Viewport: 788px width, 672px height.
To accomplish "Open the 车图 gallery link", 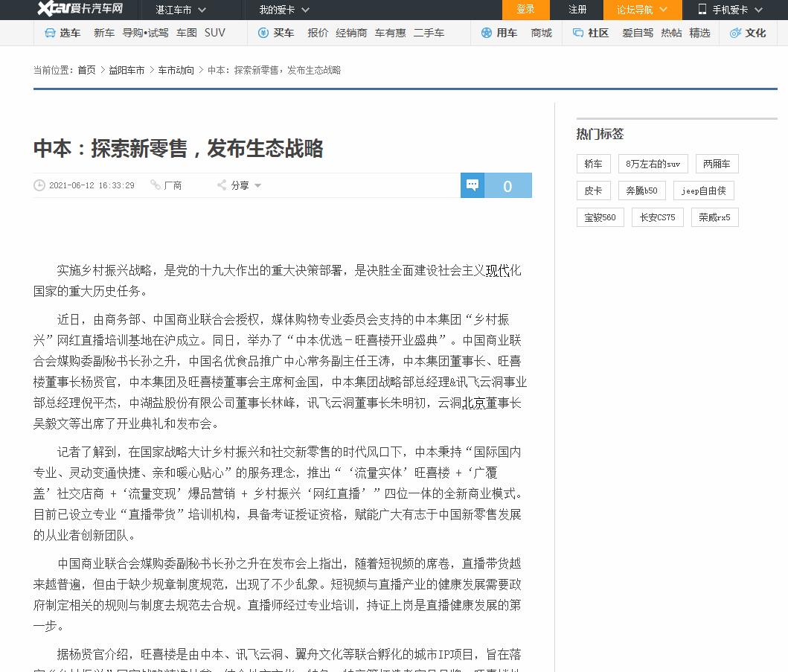I will (187, 33).
